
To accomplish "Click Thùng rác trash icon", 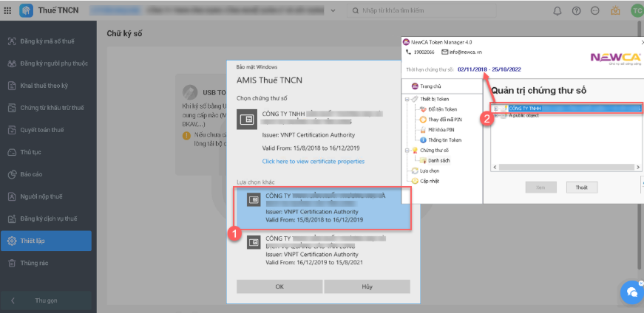I will (x=12, y=263).
